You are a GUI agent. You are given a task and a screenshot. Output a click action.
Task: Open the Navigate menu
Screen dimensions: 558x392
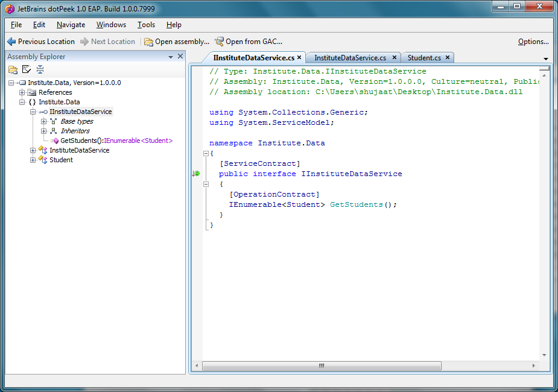point(71,25)
